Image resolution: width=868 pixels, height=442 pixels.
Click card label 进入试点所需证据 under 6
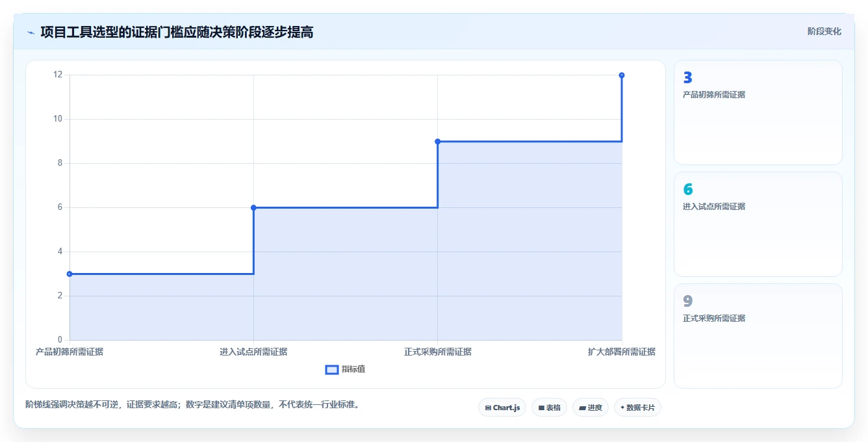tap(714, 207)
